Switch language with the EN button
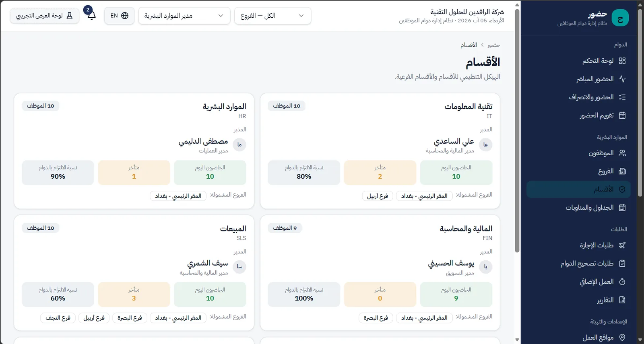 119,16
